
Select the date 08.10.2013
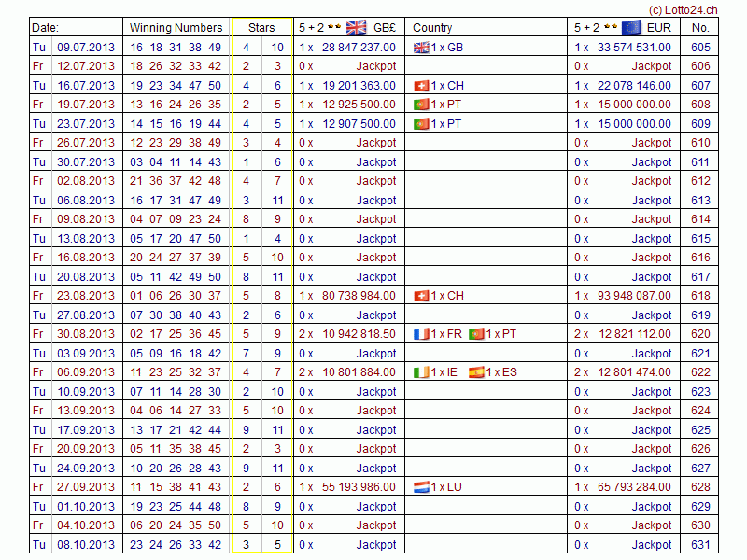86,545
